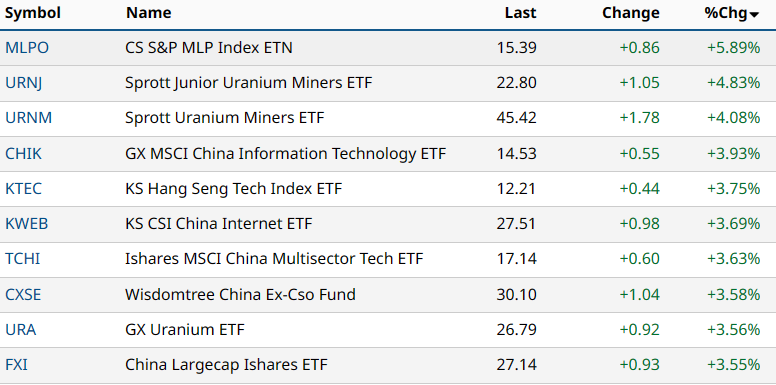Open the URNJ symbol link
Image resolution: width=776 pixels, height=385 pixels.
click(x=24, y=83)
